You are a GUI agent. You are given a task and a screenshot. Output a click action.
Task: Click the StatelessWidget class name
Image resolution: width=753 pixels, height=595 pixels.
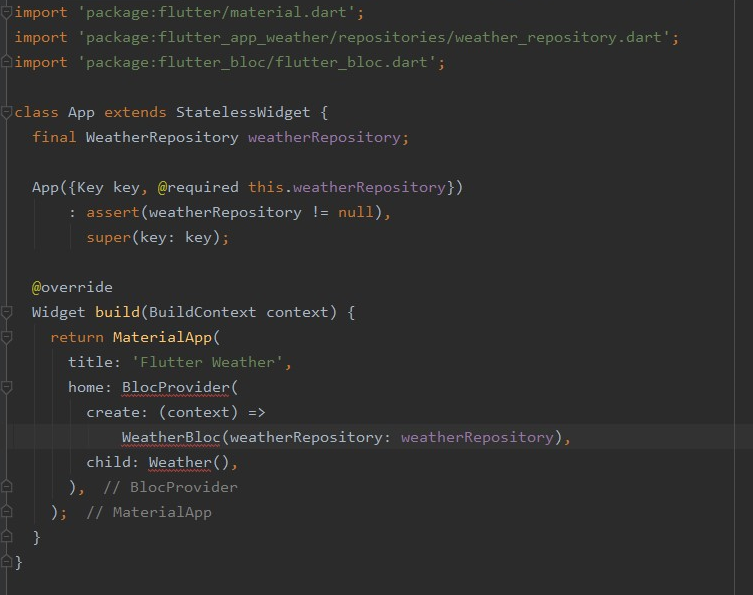point(243,112)
